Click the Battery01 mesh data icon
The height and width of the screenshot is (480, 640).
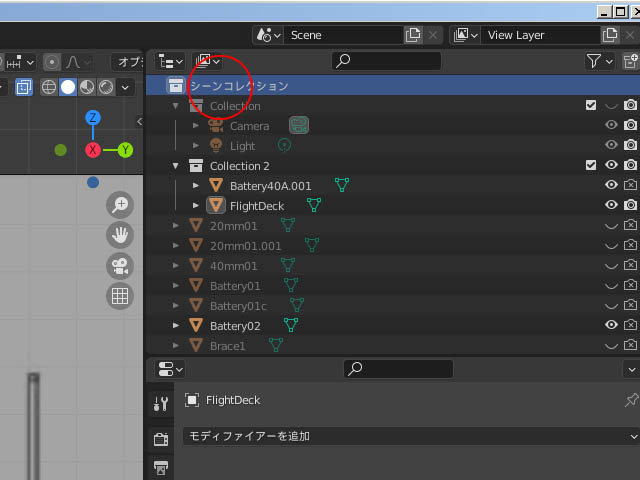(x=291, y=285)
